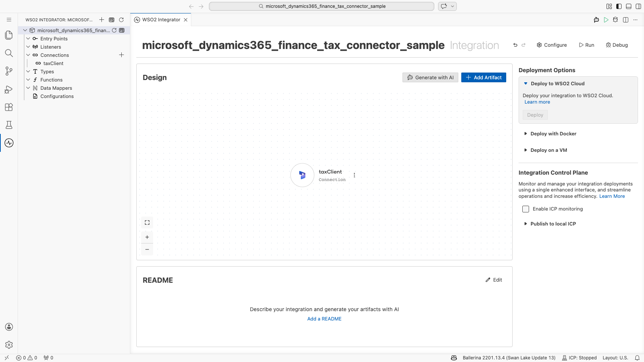The image size is (644, 362).
Task: Toggle the secondary side bar
Action: point(638,6)
